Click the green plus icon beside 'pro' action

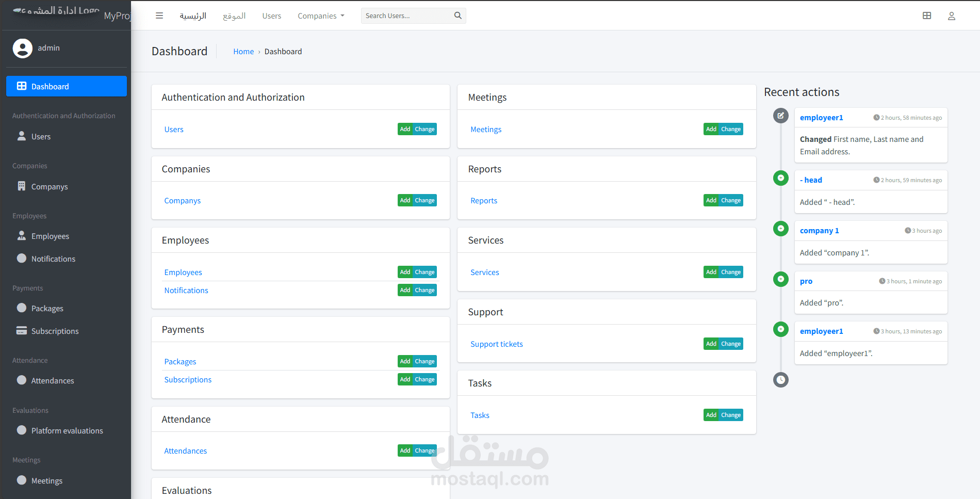click(781, 279)
